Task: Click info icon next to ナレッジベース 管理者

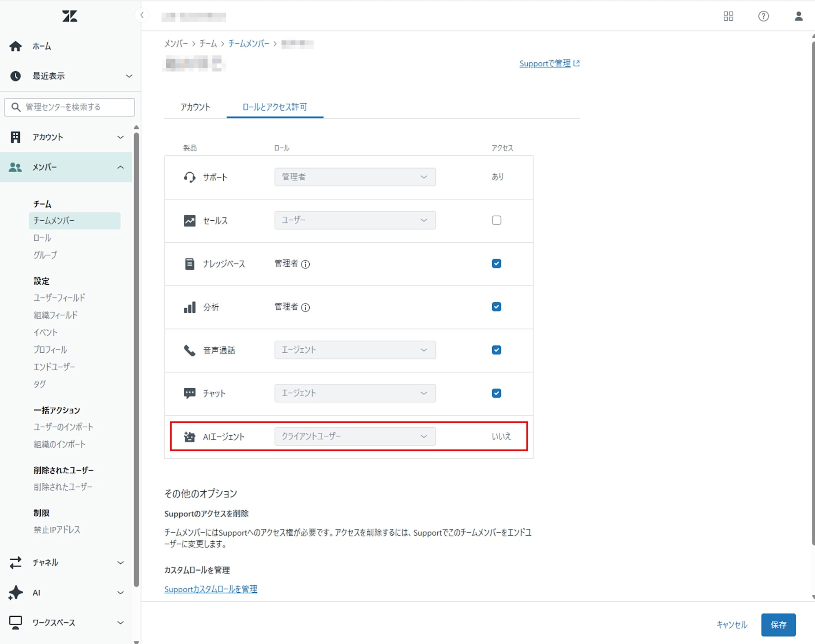Action: pos(305,264)
